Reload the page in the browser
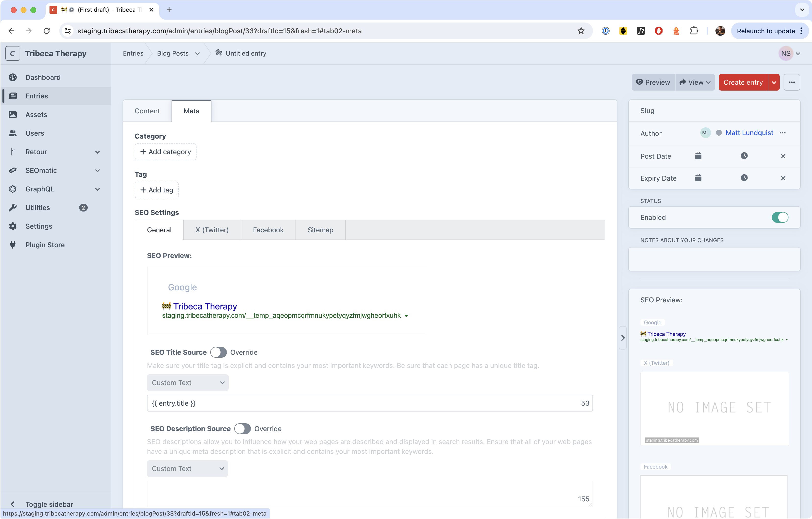The width and height of the screenshot is (812, 519). [x=47, y=31]
